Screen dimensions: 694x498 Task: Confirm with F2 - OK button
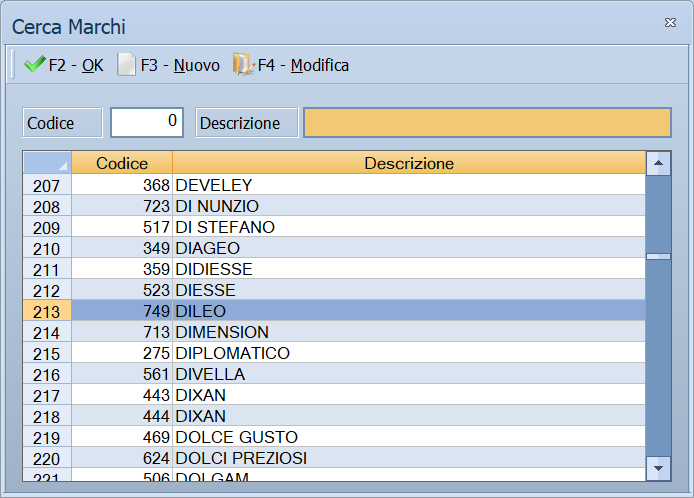tap(64, 65)
